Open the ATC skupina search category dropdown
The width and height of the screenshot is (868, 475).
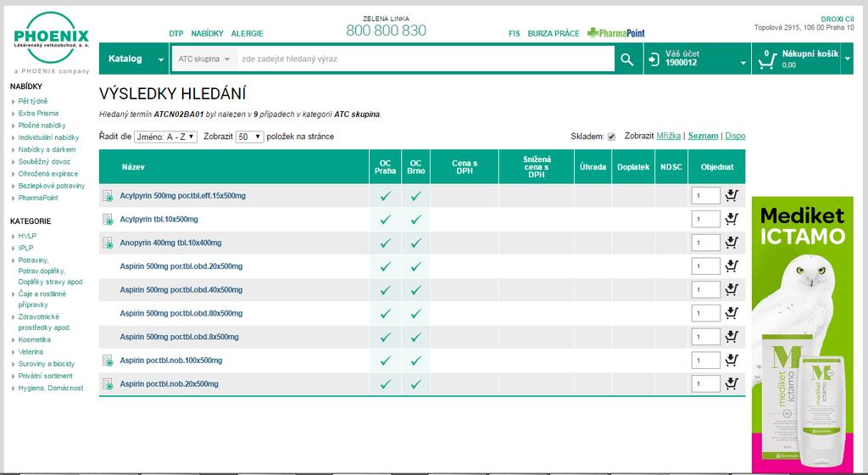[x=204, y=59]
